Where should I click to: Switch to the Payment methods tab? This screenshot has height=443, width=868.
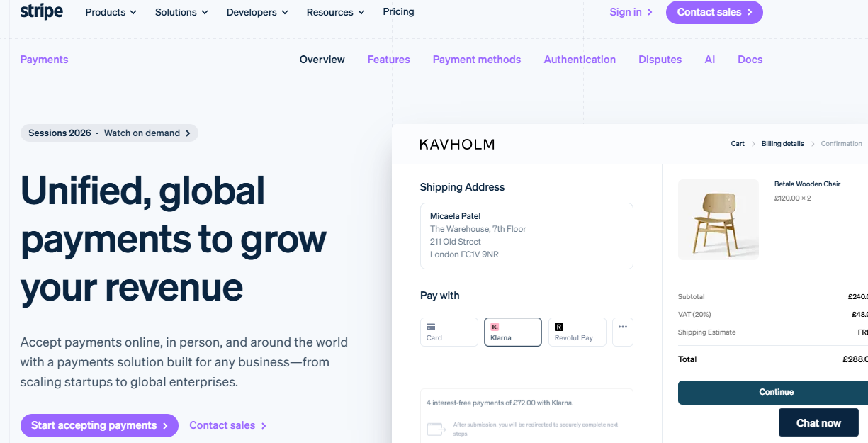point(477,60)
